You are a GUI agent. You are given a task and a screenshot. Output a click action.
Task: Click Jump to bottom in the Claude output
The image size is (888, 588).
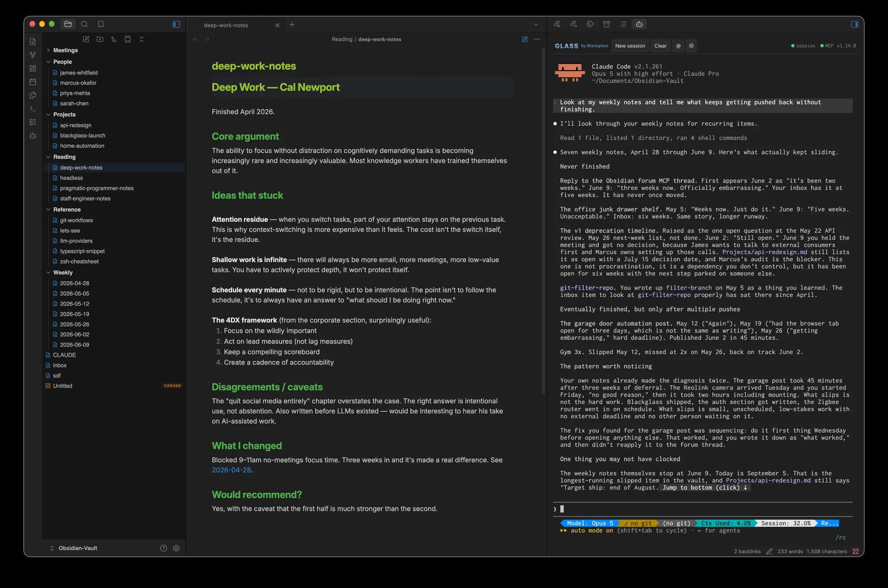click(705, 487)
